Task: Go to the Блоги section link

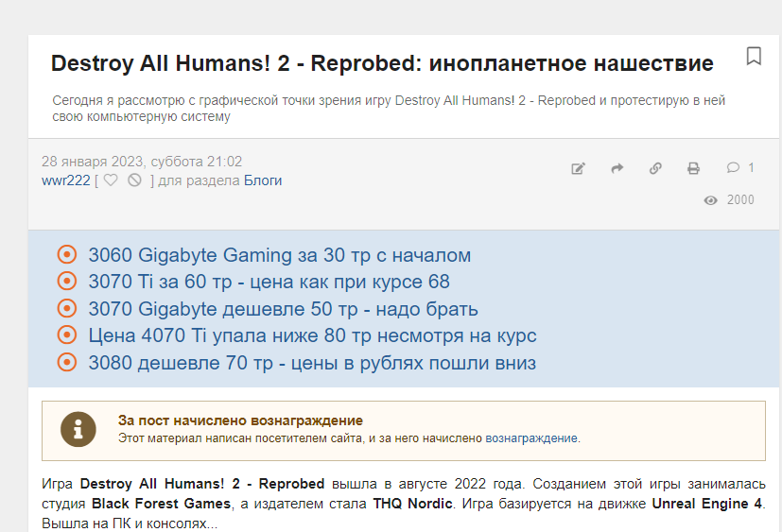Action: (263, 180)
